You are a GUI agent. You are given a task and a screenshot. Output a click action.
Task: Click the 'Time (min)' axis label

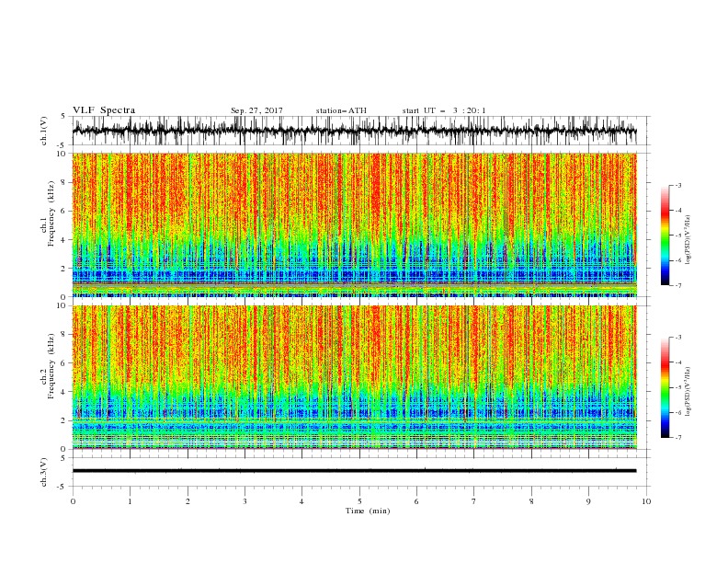click(368, 511)
